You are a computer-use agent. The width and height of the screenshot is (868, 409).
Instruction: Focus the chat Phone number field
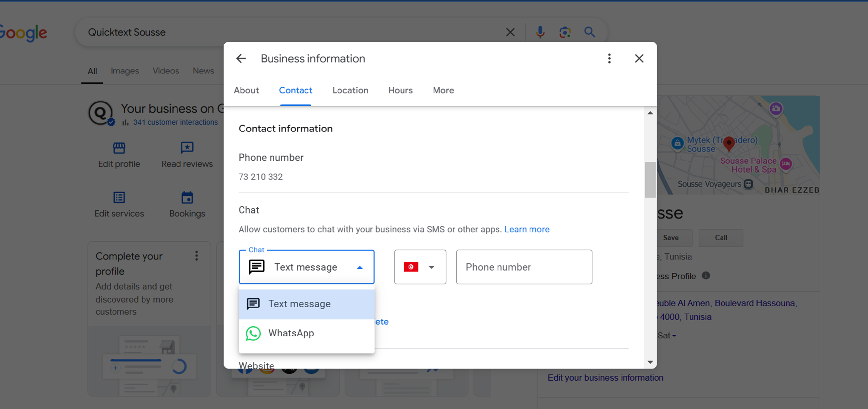click(524, 267)
